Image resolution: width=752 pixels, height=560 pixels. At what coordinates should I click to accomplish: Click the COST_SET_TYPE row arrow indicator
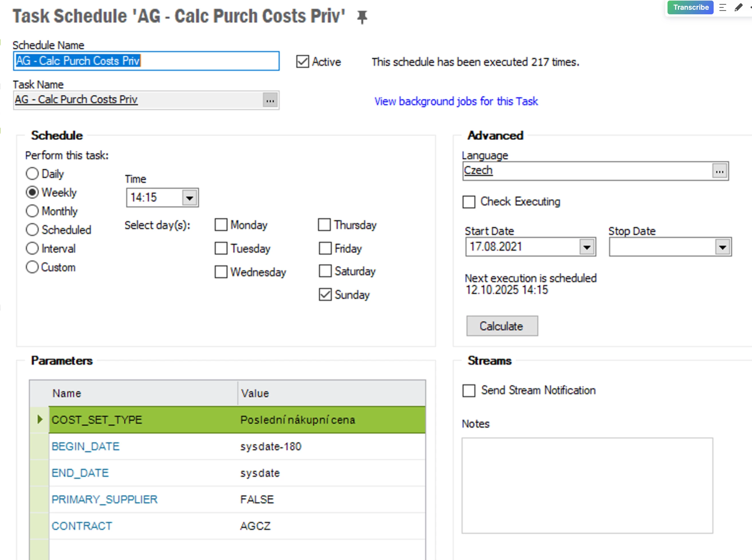tap(40, 419)
